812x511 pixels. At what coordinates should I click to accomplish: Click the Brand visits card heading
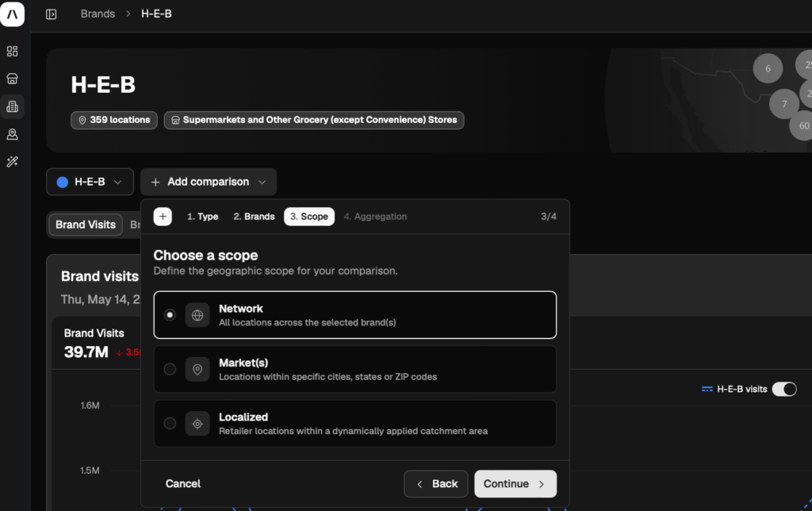100,277
